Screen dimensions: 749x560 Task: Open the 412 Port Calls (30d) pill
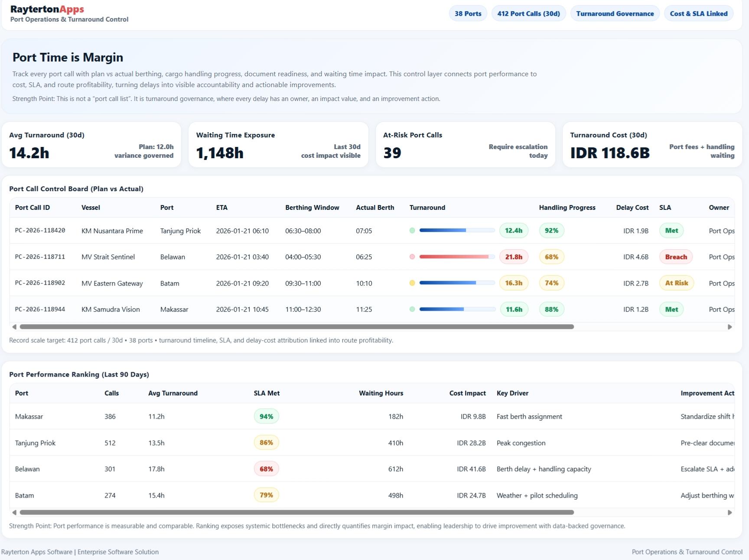[x=528, y=13]
